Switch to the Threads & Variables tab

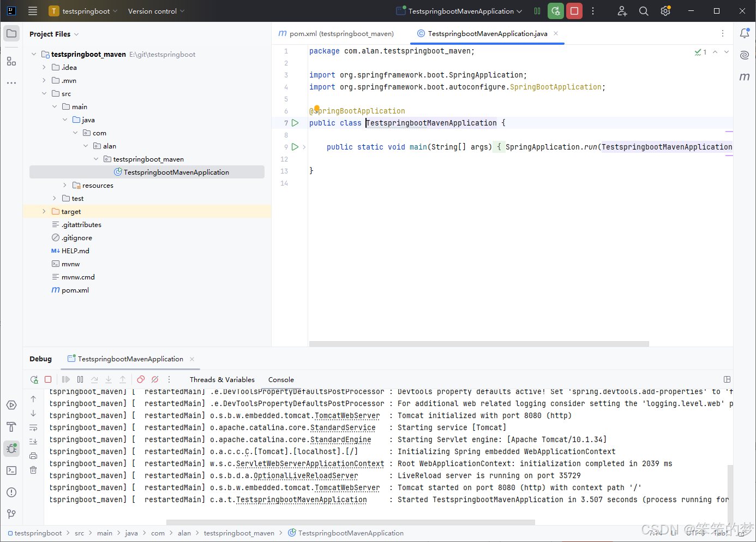coord(221,379)
